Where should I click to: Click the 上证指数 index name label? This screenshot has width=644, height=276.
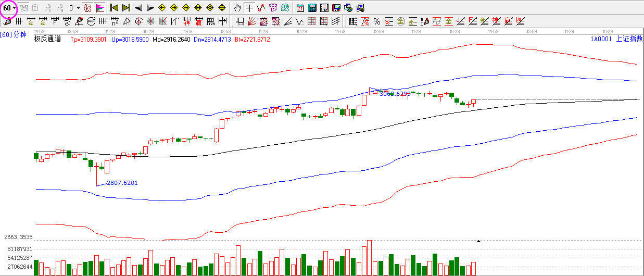pyautogui.click(x=629, y=39)
